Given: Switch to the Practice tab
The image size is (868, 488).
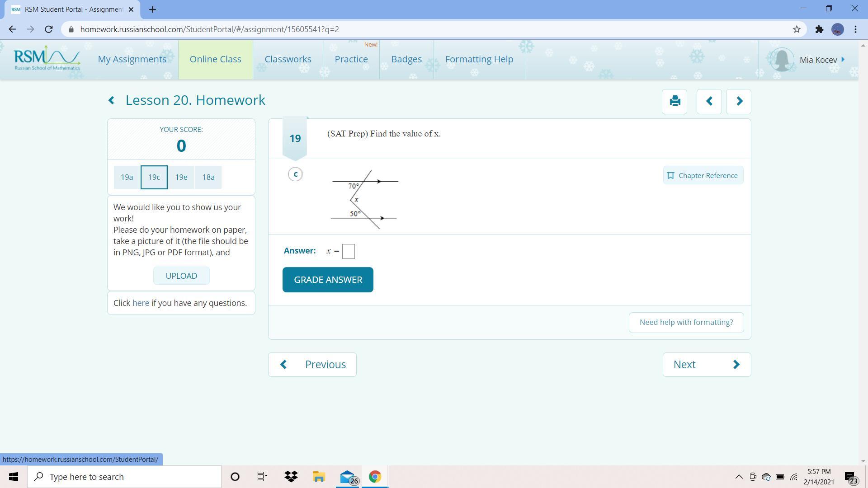Looking at the screenshot, I should click(351, 59).
